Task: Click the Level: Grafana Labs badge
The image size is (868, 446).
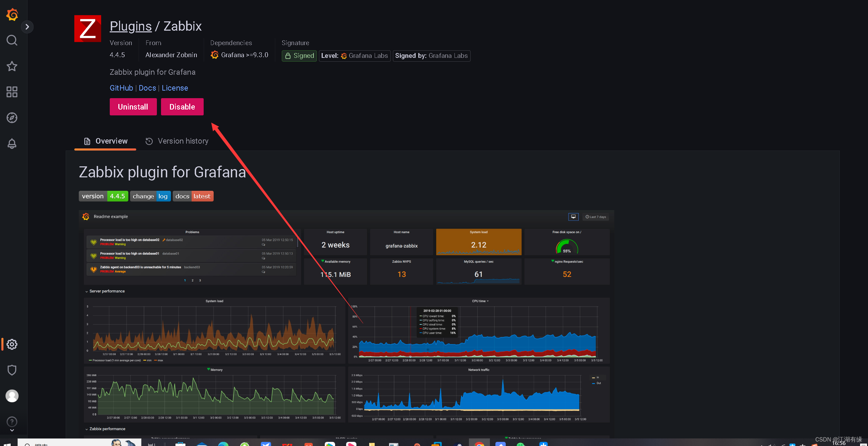Action: [355, 56]
